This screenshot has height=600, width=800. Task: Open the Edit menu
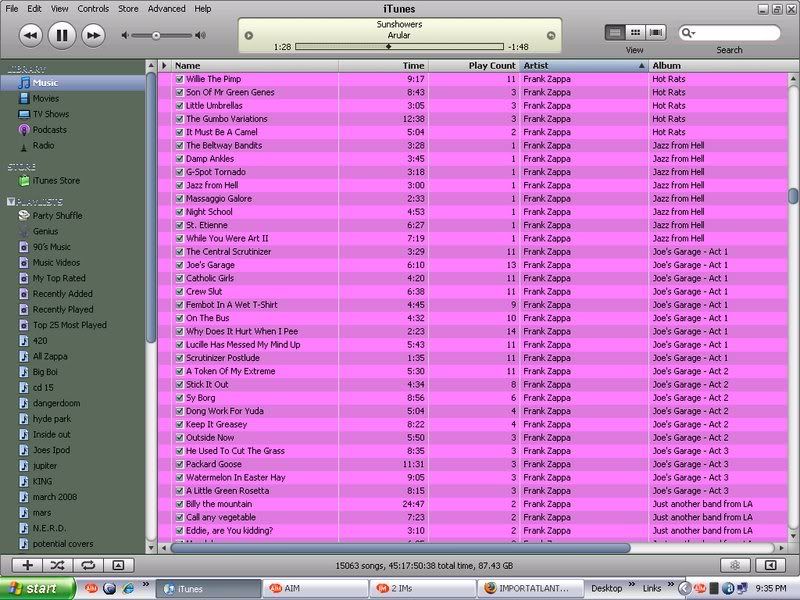pyautogui.click(x=34, y=9)
